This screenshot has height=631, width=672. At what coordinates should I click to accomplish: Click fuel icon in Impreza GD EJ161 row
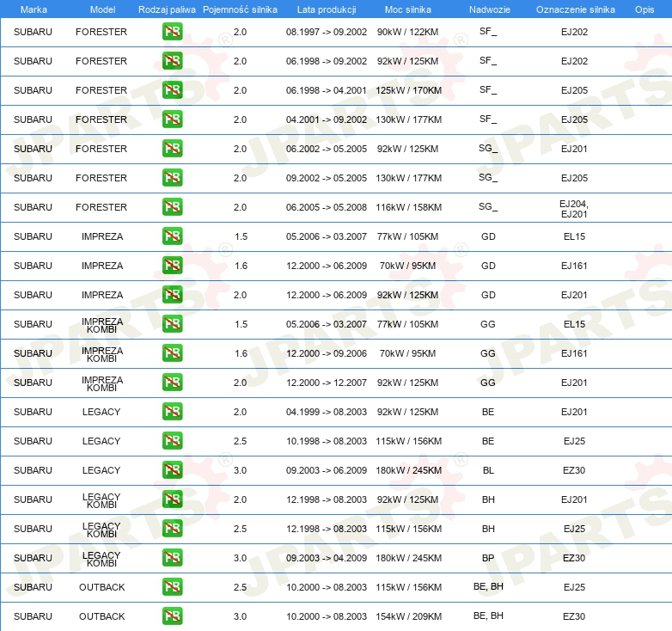point(172,266)
